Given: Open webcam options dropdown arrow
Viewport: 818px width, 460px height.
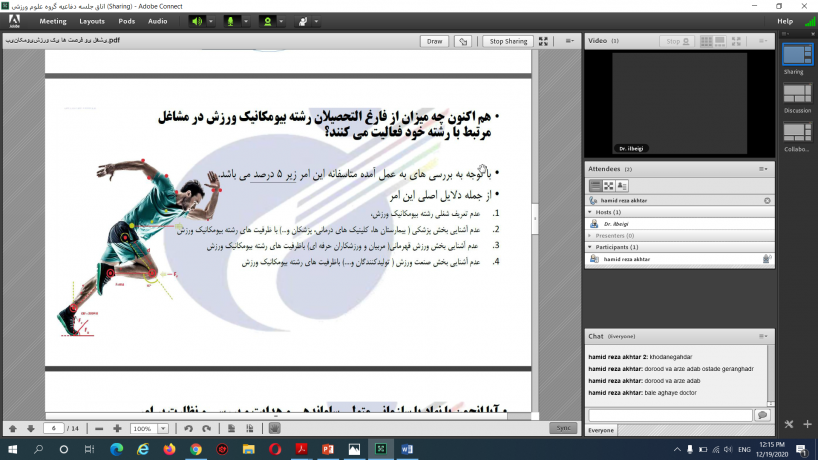Looking at the screenshot, I should click(x=281, y=21).
